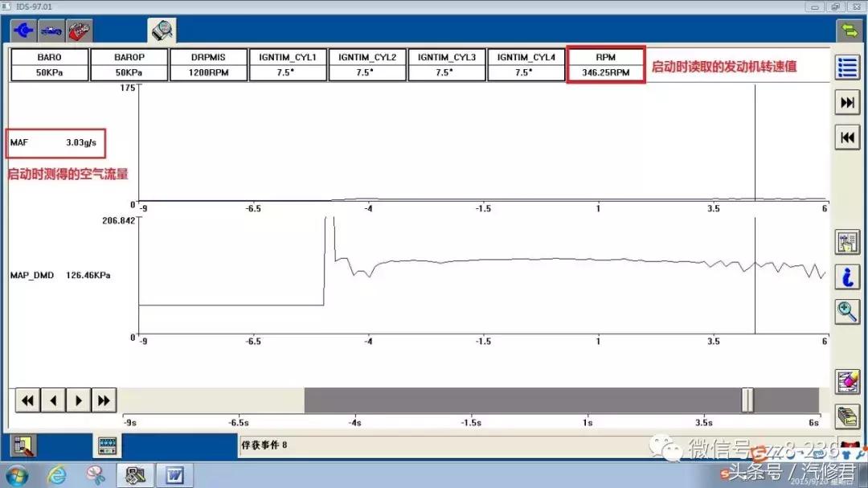This screenshot has width=868, height=488.
Task: Click the MAF 3.03g/s signal label
Action: (x=53, y=142)
